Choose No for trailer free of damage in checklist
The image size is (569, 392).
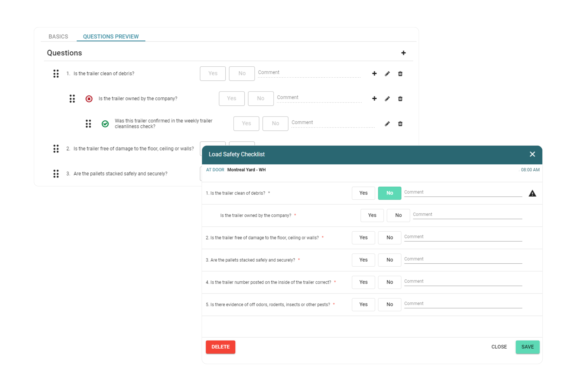coord(390,238)
